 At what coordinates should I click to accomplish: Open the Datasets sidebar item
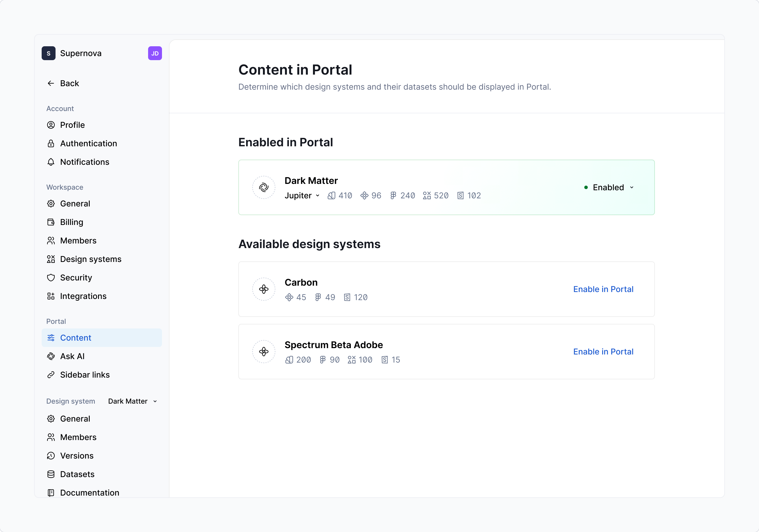[77, 474]
